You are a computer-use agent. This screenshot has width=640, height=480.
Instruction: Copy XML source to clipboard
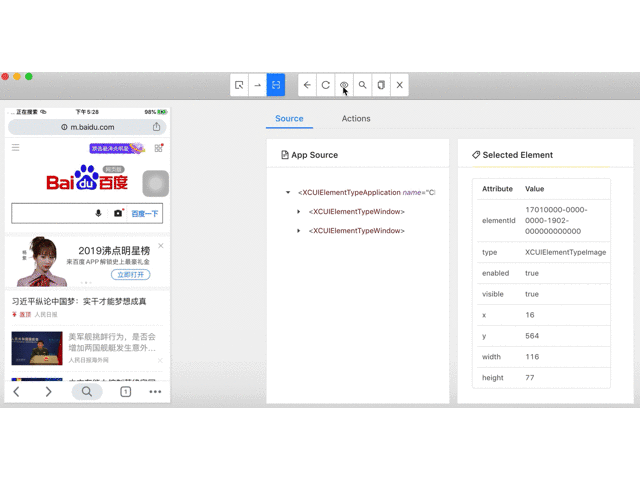point(381,85)
